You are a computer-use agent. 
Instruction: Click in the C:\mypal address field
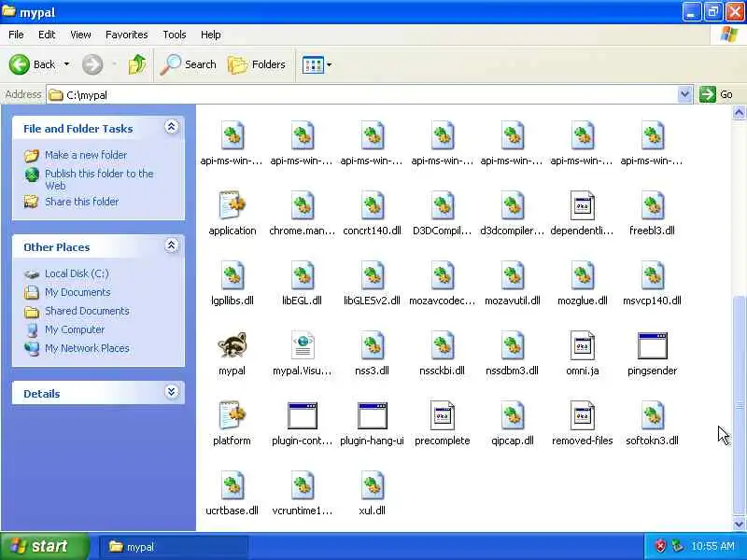point(362,94)
